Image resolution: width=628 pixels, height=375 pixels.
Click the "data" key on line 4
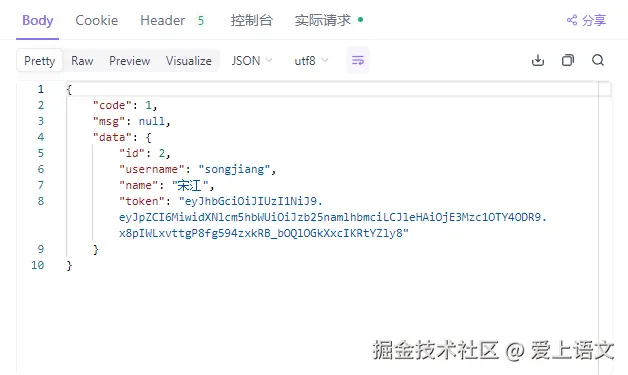112,137
